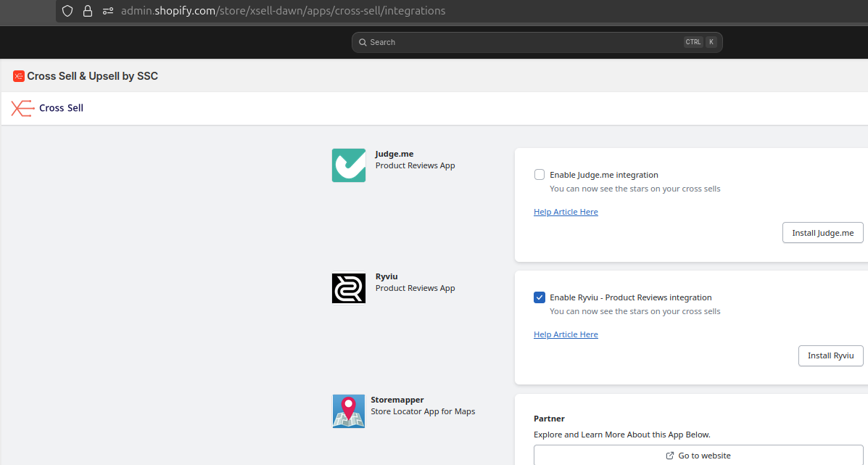The image size is (868, 465).
Task: Click the padlock site security icon
Action: click(x=88, y=11)
